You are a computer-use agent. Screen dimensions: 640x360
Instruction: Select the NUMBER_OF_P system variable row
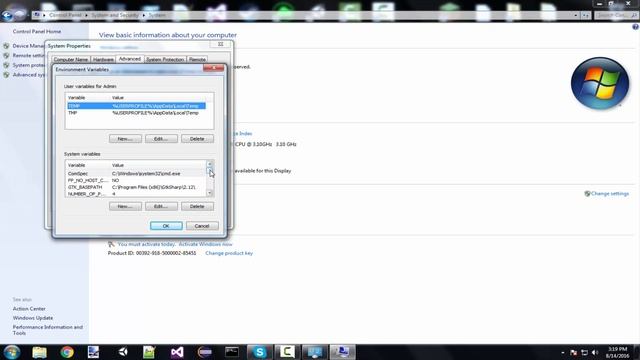coord(136,194)
